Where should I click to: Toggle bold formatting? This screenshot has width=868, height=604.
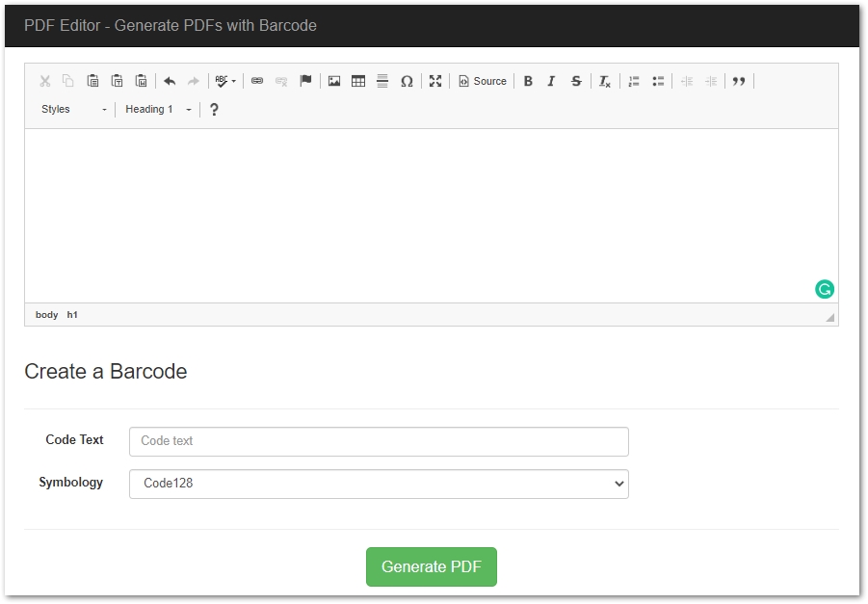[x=528, y=81]
